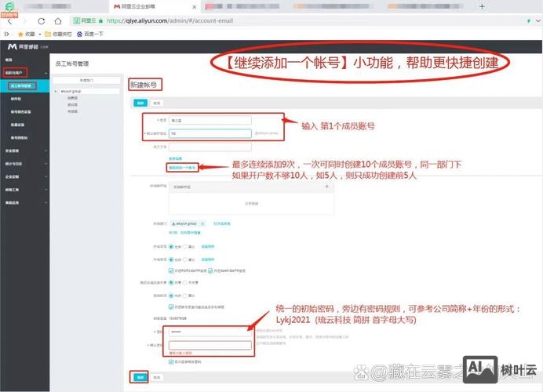Toggle the POP3/SMTP service checkbox
Viewport: 543px width, 392px height.
coord(171,271)
